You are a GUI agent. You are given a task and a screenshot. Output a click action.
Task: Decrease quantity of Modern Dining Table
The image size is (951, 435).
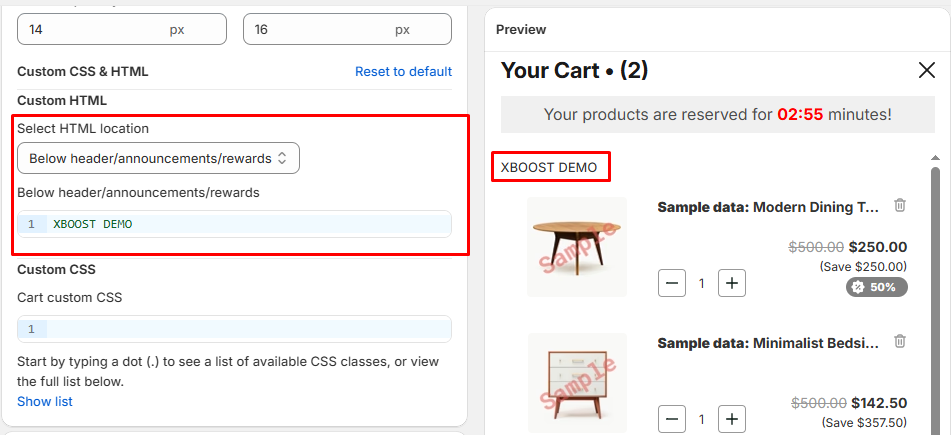(672, 283)
